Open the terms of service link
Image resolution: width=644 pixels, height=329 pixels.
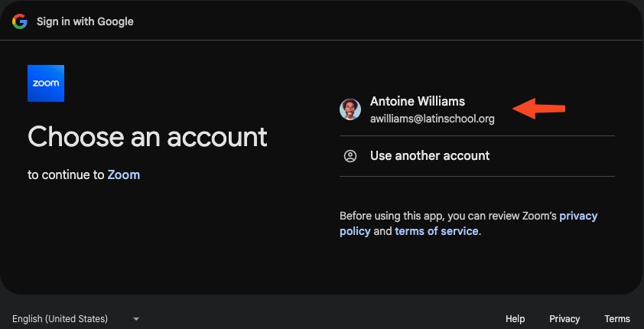436,231
